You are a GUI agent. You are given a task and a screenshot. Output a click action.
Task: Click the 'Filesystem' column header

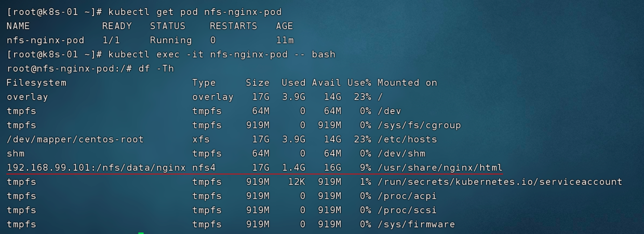click(x=36, y=83)
